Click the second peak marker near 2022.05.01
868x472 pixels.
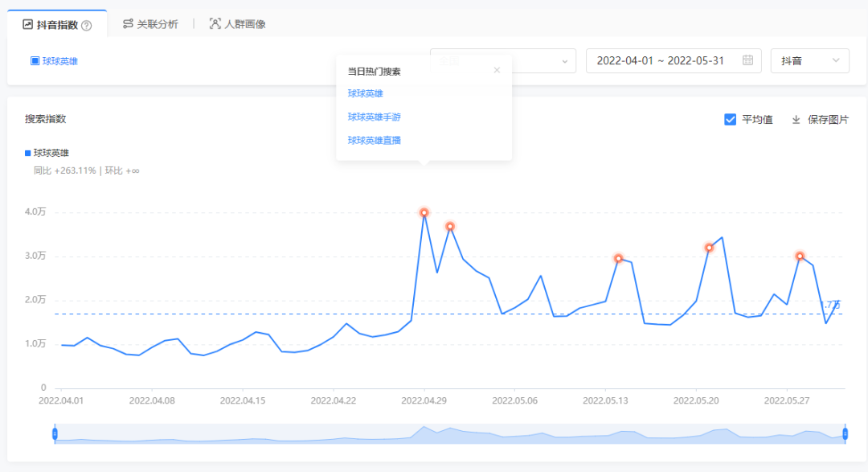coord(450,227)
